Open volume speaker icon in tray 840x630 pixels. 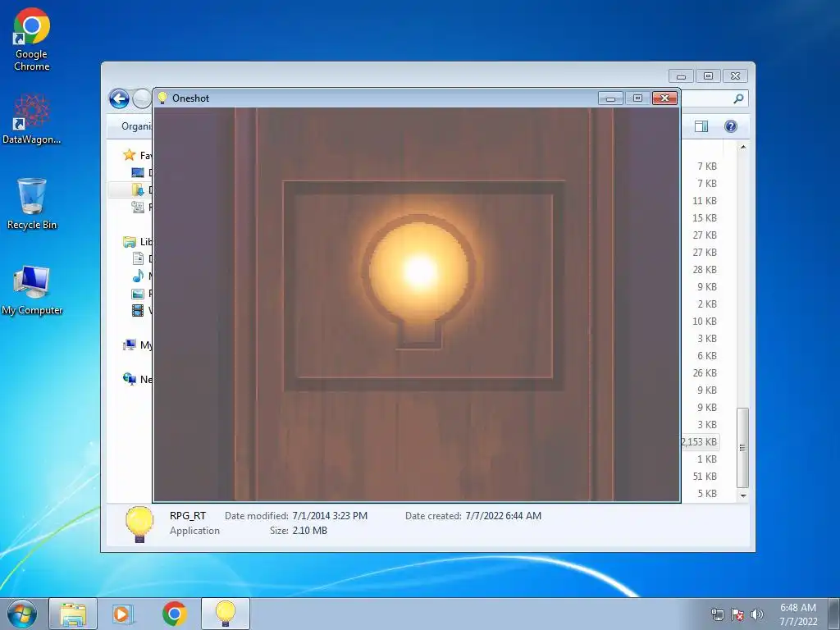click(756, 614)
